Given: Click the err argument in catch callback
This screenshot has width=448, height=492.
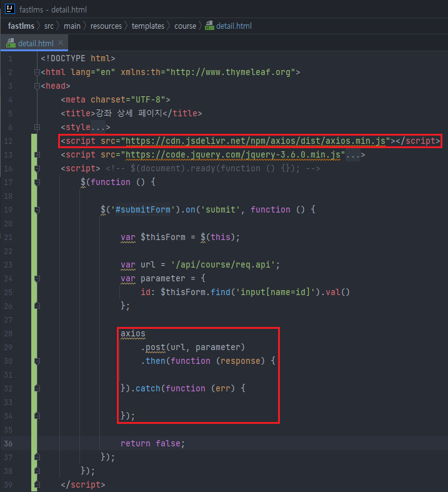Looking at the screenshot, I should (223, 388).
